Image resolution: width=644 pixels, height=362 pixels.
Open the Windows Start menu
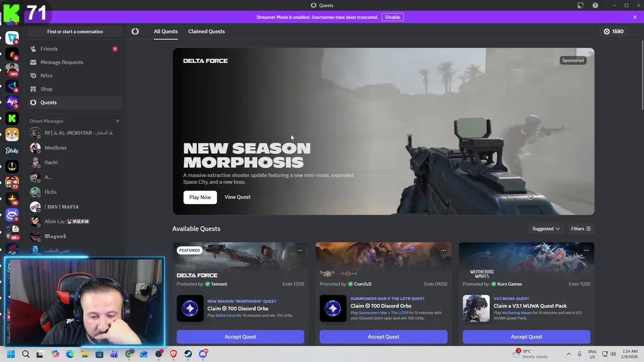[11, 354]
